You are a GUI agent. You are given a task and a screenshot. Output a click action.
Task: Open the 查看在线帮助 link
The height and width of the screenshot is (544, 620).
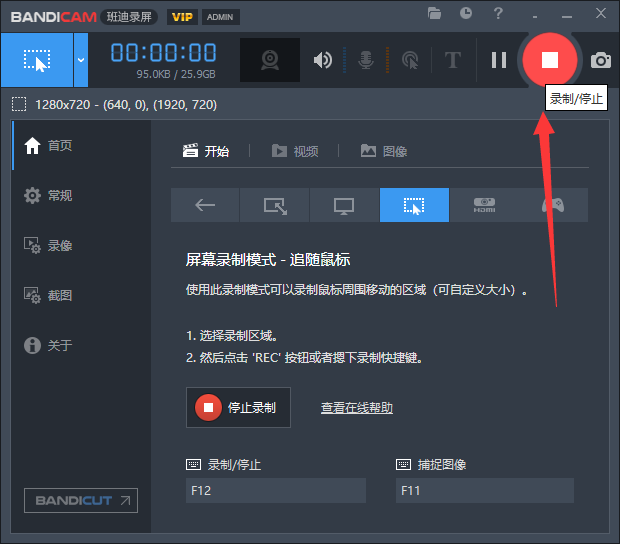point(356,408)
